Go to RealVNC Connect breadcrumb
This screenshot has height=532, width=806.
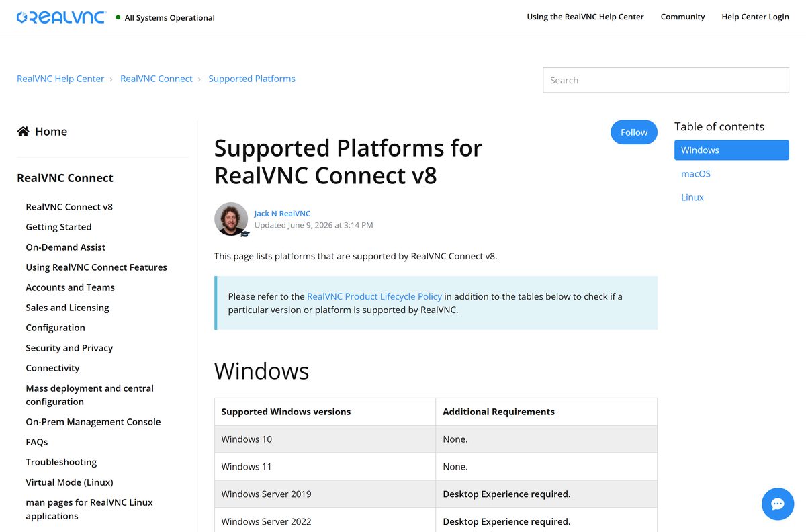click(156, 79)
